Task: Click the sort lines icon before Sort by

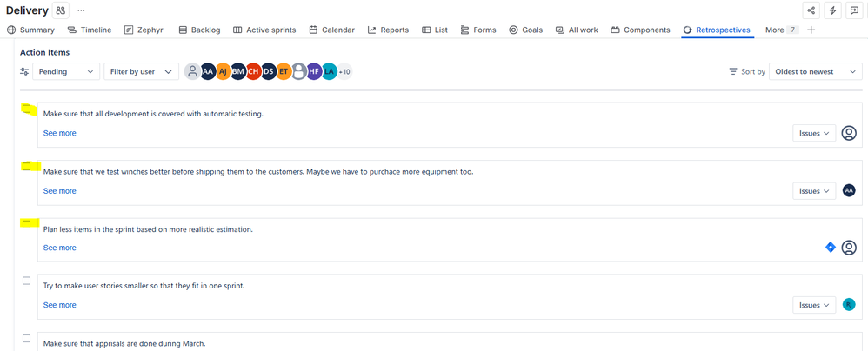Action: (733, 71)
